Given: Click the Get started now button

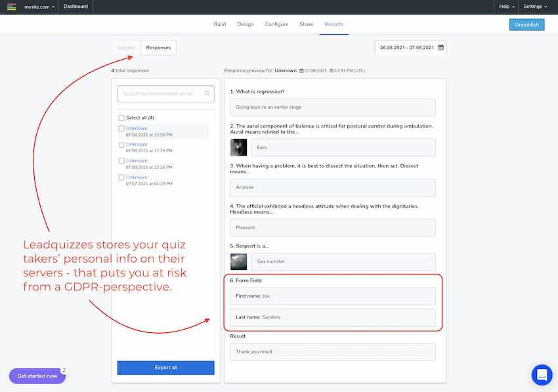Looking at the screenshot, I should coord(37,376).
